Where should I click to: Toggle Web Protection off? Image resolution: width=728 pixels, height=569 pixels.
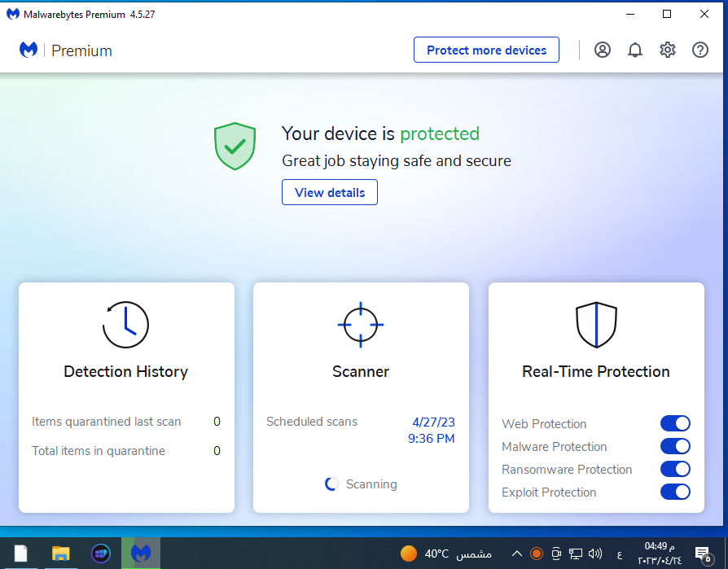tap(675, 423)
